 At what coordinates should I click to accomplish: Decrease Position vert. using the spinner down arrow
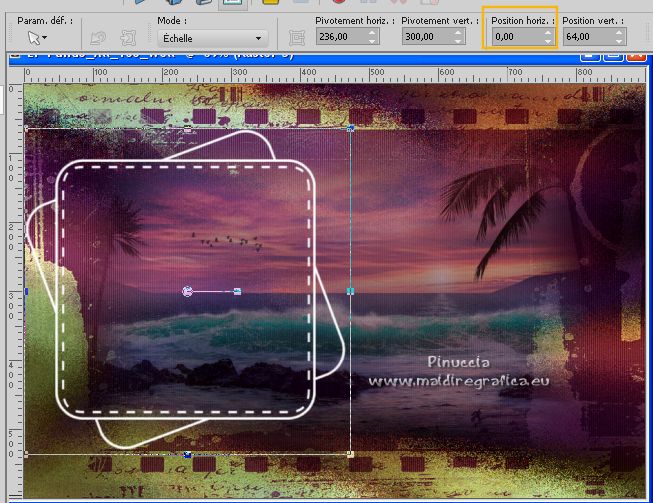pyautogui.click(x=620, y=43)
